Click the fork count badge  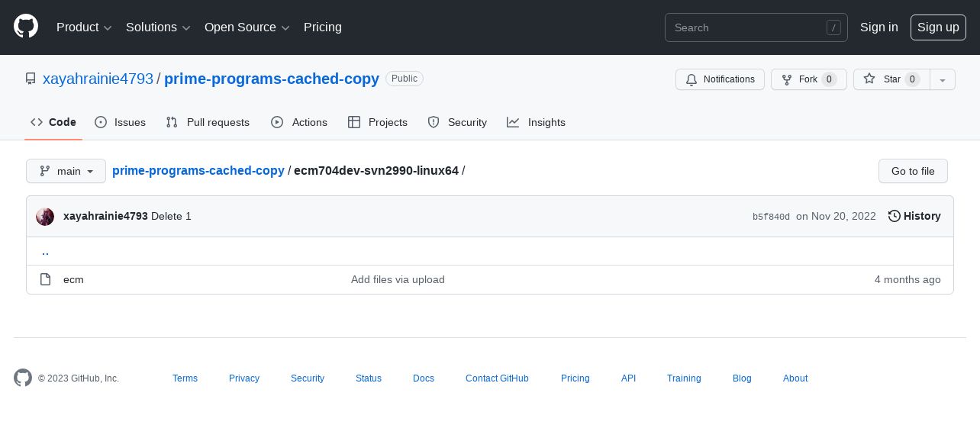tap(829, 79)
